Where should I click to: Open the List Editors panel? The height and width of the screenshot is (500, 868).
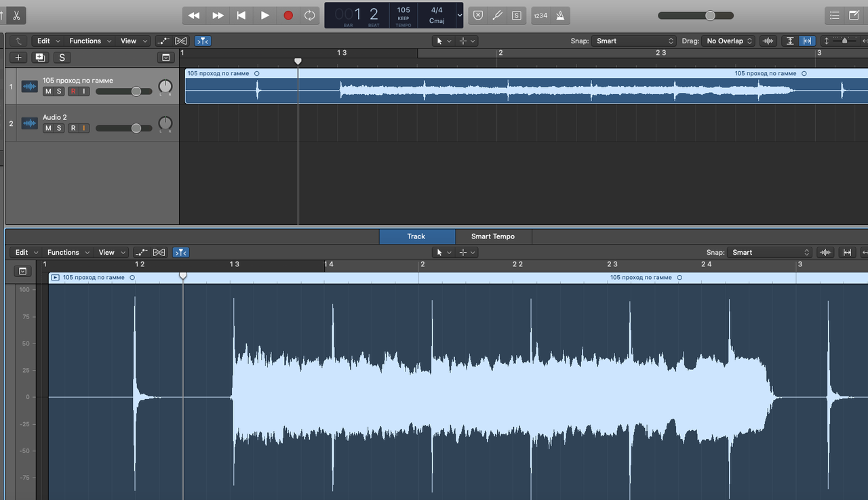(835, 15)
